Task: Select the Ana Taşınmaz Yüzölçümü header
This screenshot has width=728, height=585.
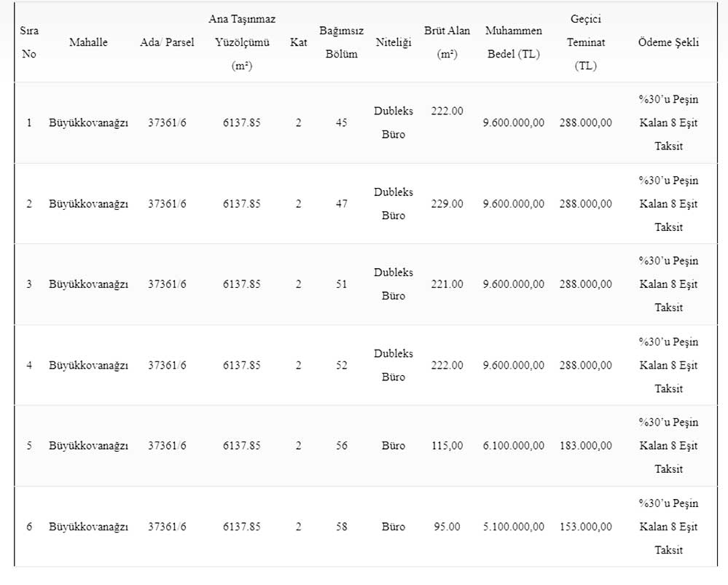Action: [x=242, y=42]
